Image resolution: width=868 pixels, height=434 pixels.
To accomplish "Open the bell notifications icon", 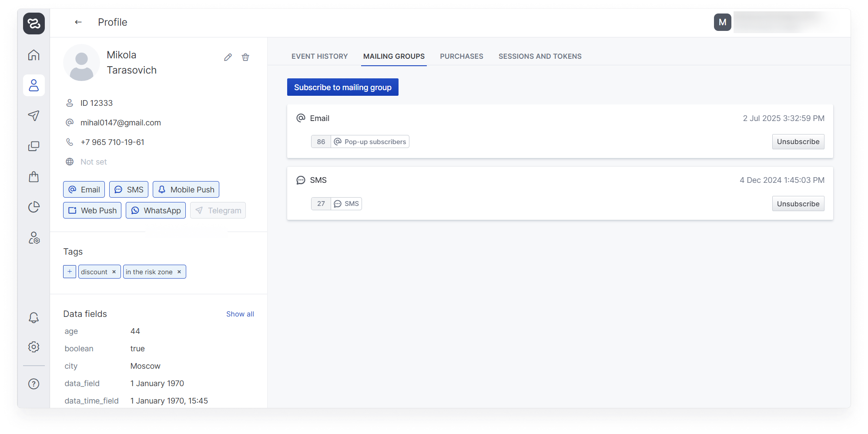I will coord(34,318).
